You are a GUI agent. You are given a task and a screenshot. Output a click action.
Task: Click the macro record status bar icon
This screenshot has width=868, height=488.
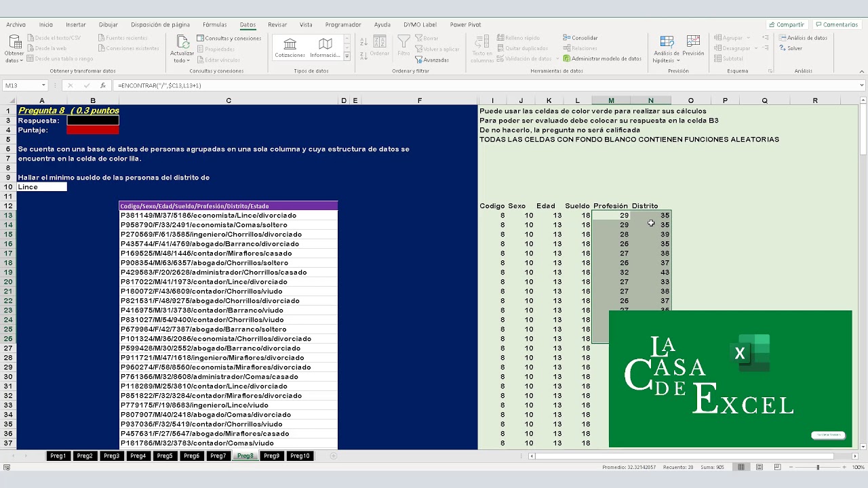tap(7, 467)
